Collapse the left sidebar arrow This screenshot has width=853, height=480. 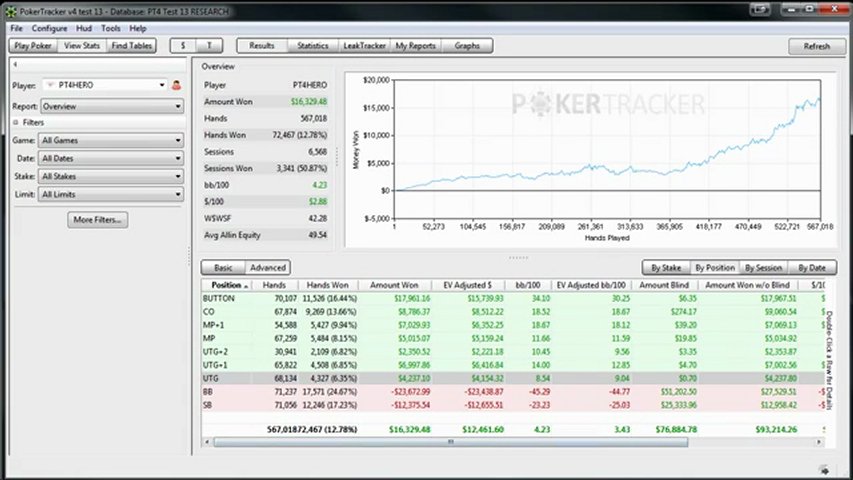click(15, 65)
